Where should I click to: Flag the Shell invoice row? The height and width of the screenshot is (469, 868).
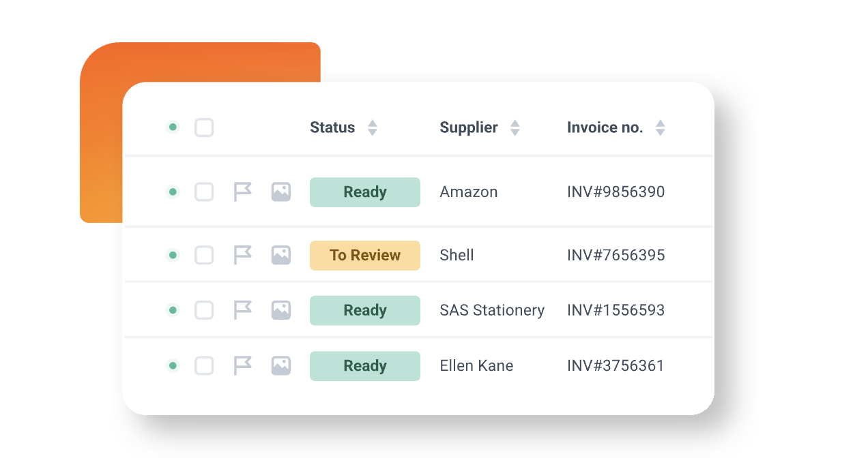[242, 255]
